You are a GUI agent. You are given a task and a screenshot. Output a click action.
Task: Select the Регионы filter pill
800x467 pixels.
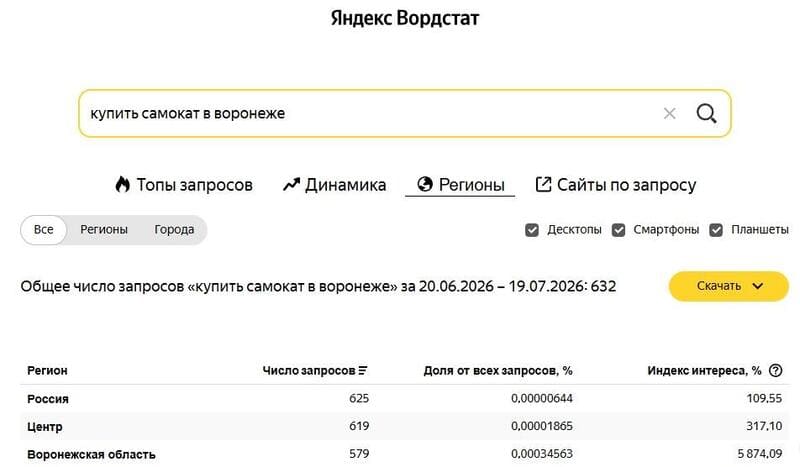(104, 230)
